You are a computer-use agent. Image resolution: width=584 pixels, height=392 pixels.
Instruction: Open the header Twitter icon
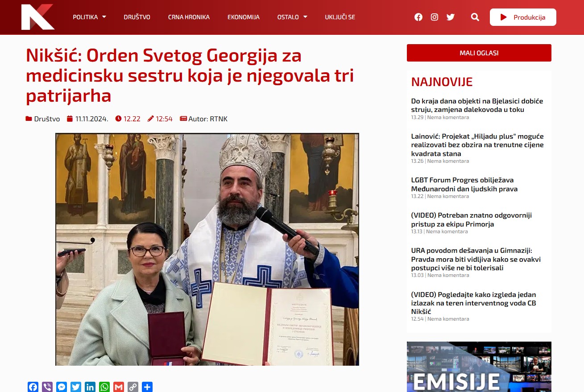point(451,17)
